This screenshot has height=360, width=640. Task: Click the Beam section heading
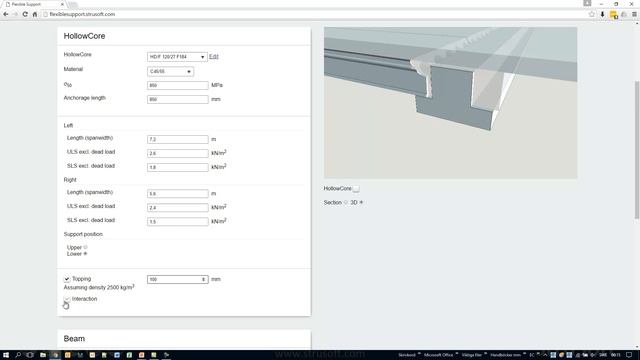click(x=74, y=339)
